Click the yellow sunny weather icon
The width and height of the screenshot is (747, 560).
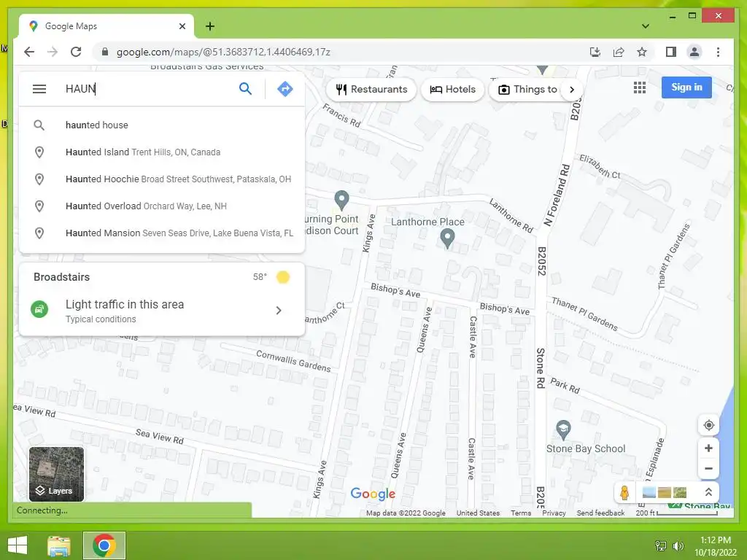[283, 277]
